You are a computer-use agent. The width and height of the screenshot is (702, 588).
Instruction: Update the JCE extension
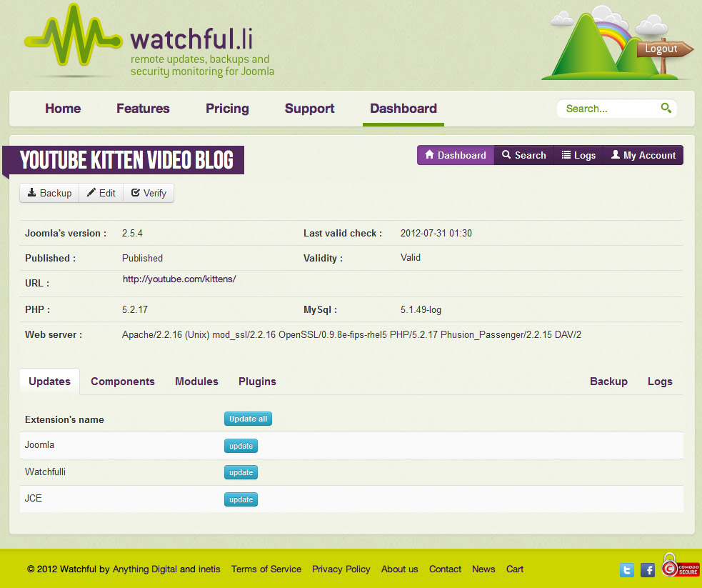241,499
